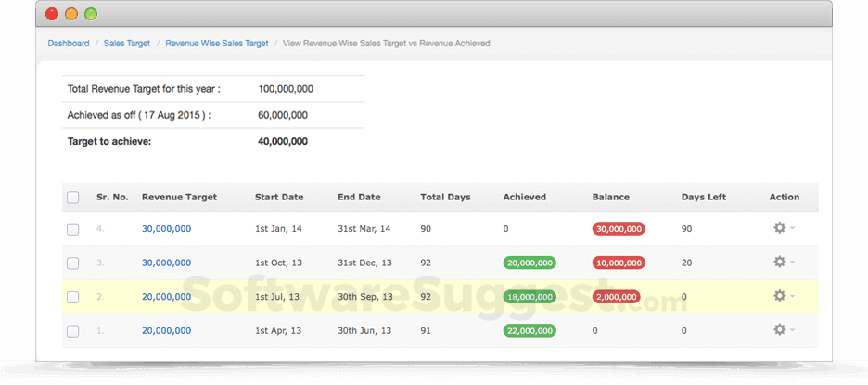Viewport: 868px width, 385px height.
Task: Click Total Days value 91
Action: [425, 330]
